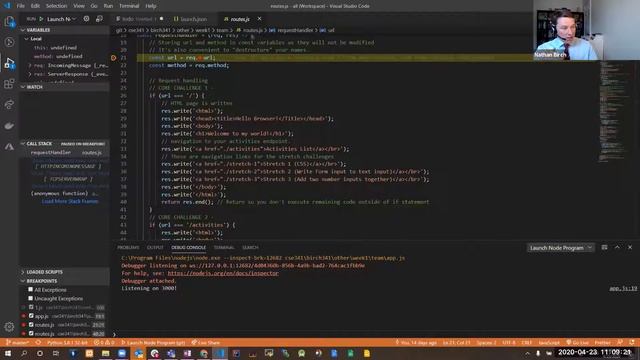Image resolution: width=640 pixels, height=360 pixels.
Task: Click Prettier in the status bar
Action: click(x=602, y=342)
